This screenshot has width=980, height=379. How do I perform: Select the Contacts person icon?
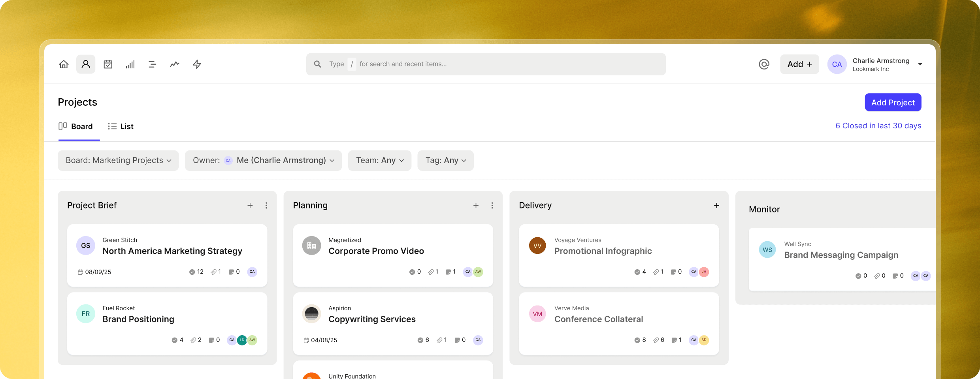coord(85,64)
